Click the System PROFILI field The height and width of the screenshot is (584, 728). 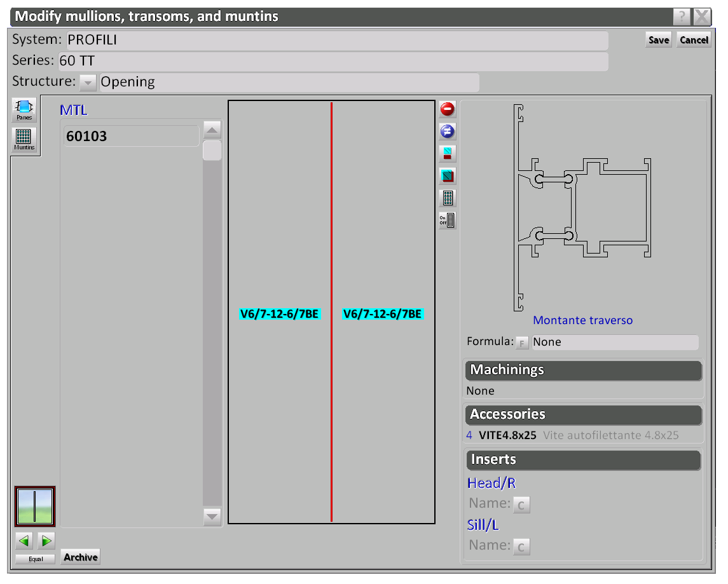[337, 41]
